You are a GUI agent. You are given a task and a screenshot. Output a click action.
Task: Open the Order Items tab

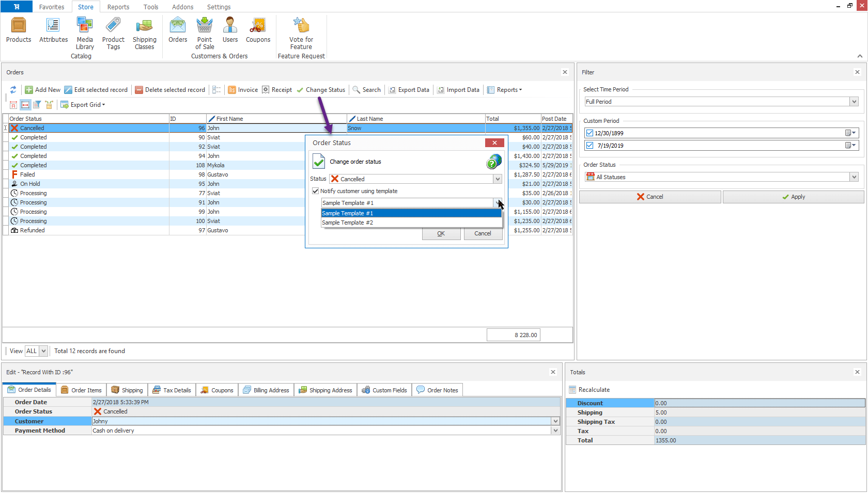pyautogui.click(x=81, y=390)
